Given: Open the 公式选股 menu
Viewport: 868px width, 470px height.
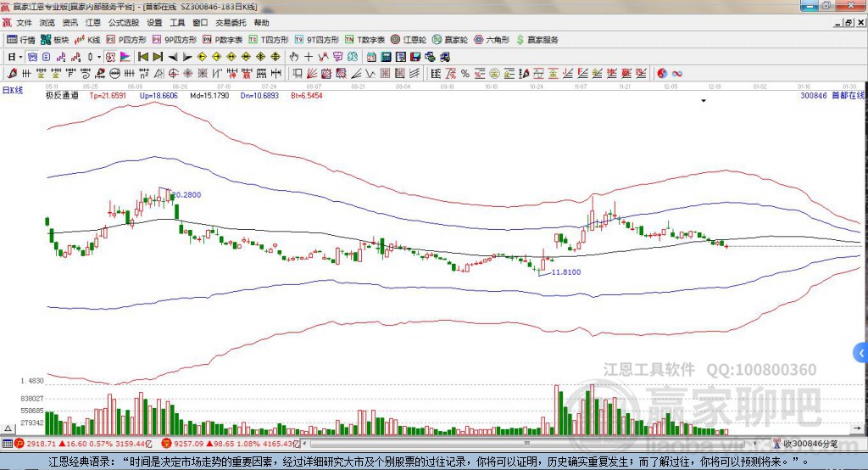Looking at the screenshot, I should tap(123, 23).
